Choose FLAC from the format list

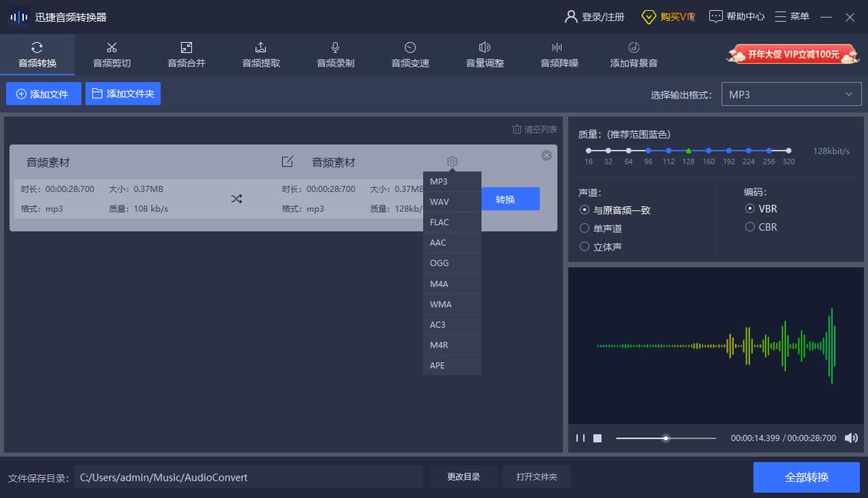451,222
